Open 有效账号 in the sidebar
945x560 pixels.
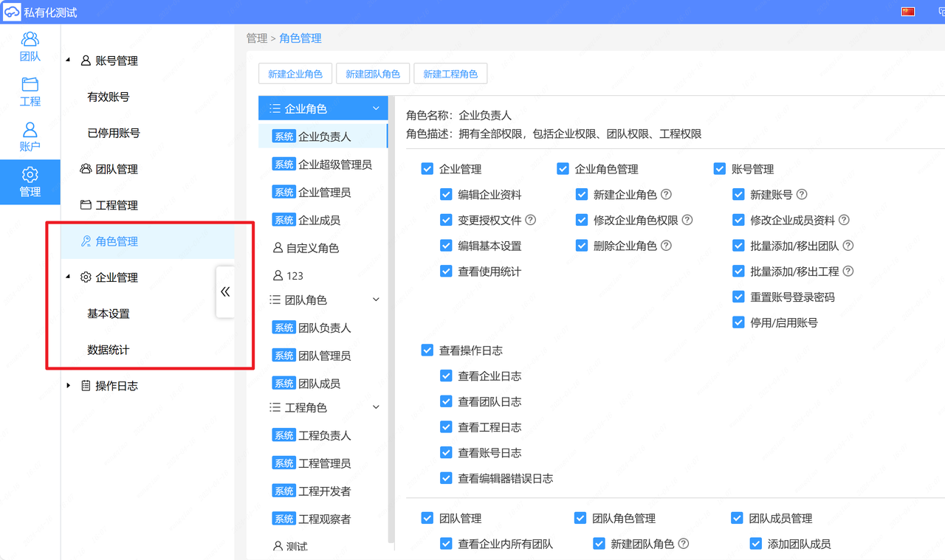[109, 97]
